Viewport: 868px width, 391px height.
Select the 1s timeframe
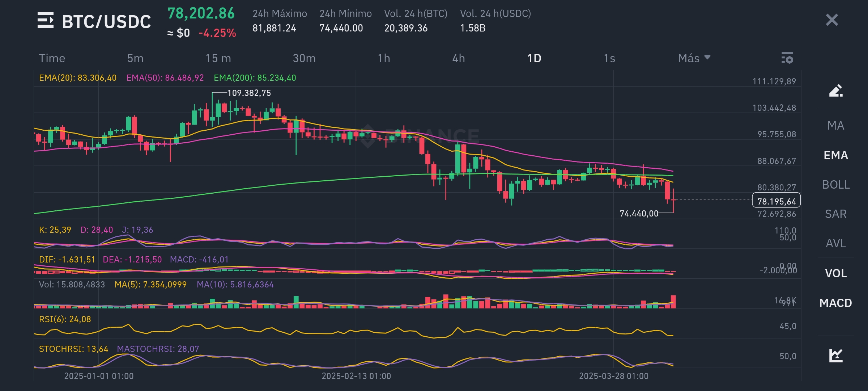(609, 58)
